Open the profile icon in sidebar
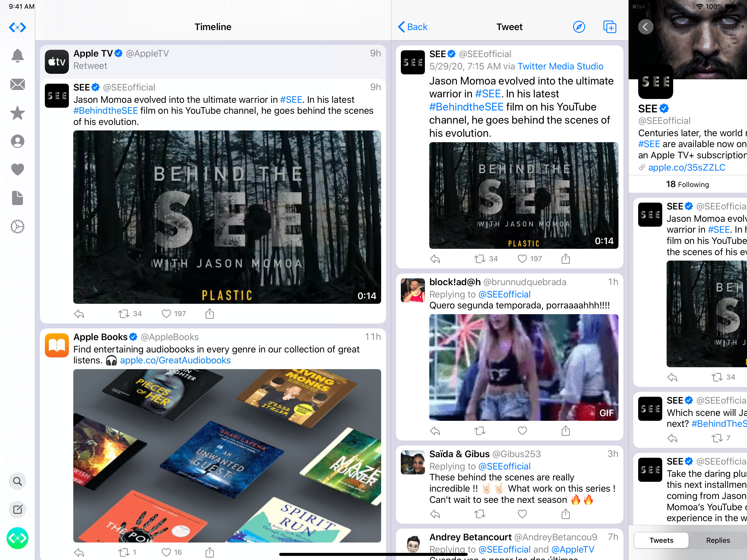747x560 pixels. click(x=17, y=141)
